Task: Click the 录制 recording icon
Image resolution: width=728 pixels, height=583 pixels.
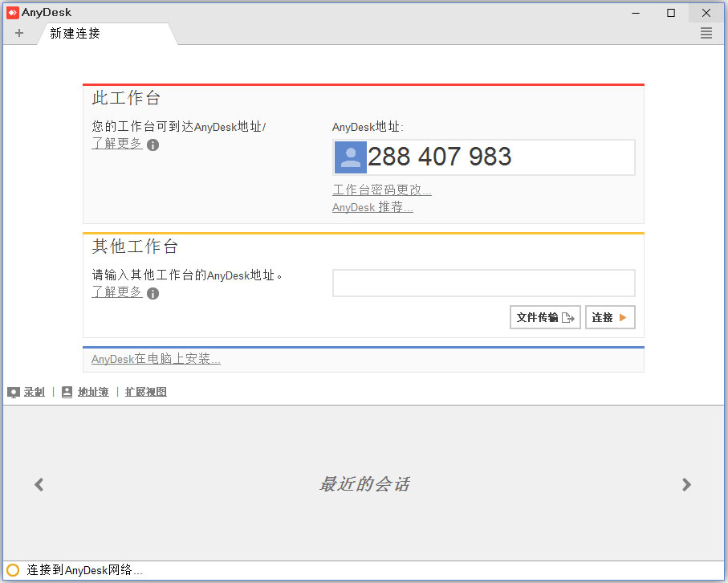Action: (x=14, y=393)
